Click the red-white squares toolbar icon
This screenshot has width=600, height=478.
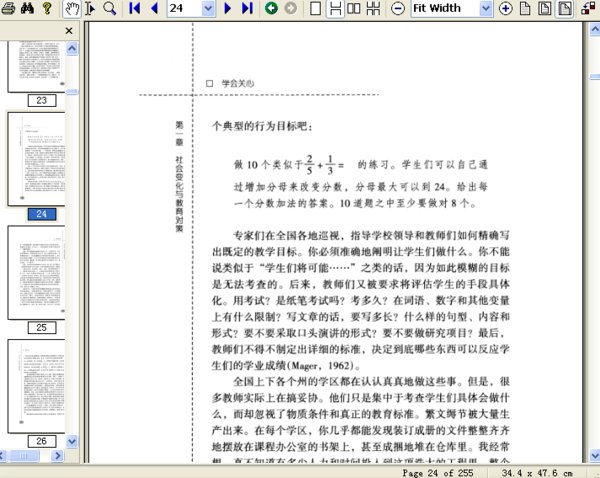pyautogui.click(x=588, y=8)
